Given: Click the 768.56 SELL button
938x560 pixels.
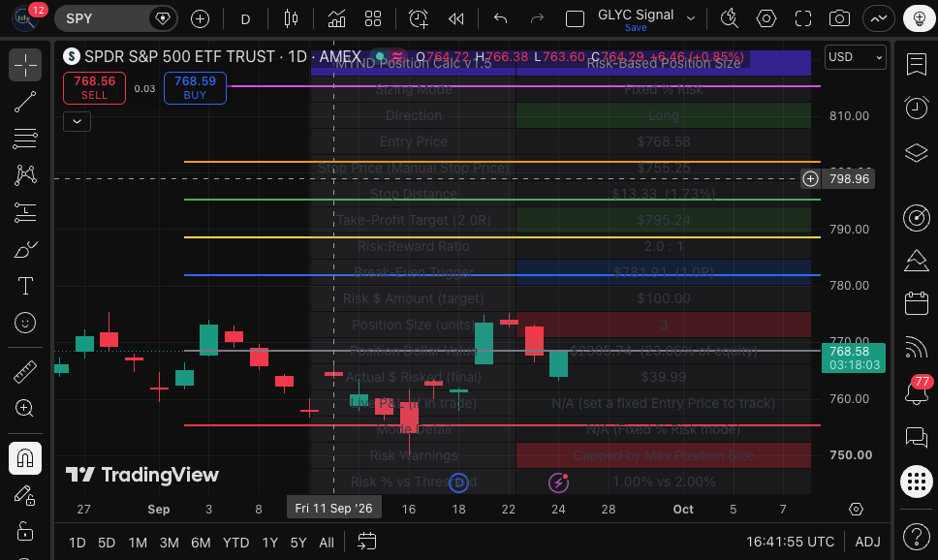Looking at the screenshot, I should coord(95,88).
